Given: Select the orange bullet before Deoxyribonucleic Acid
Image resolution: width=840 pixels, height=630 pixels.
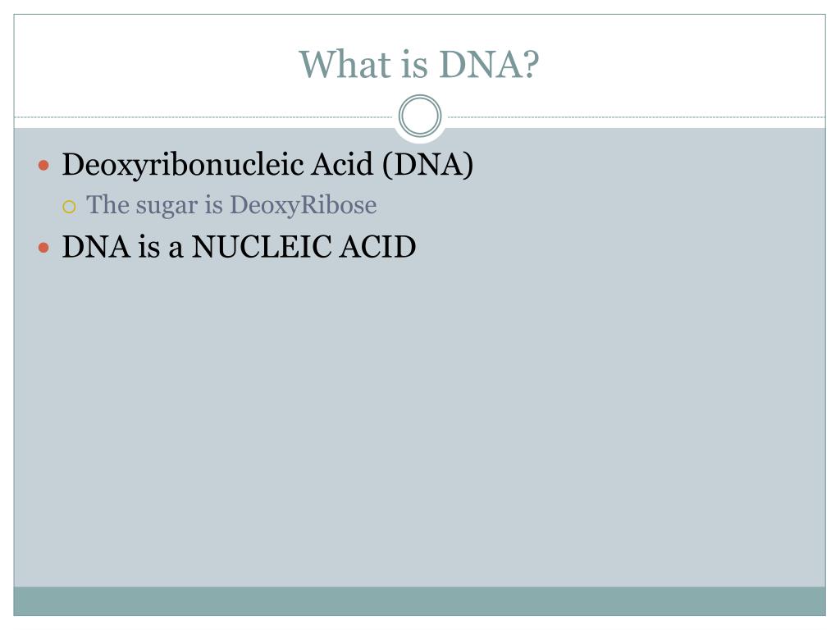Looking at the screenshot, I should (x=44, y=165).
